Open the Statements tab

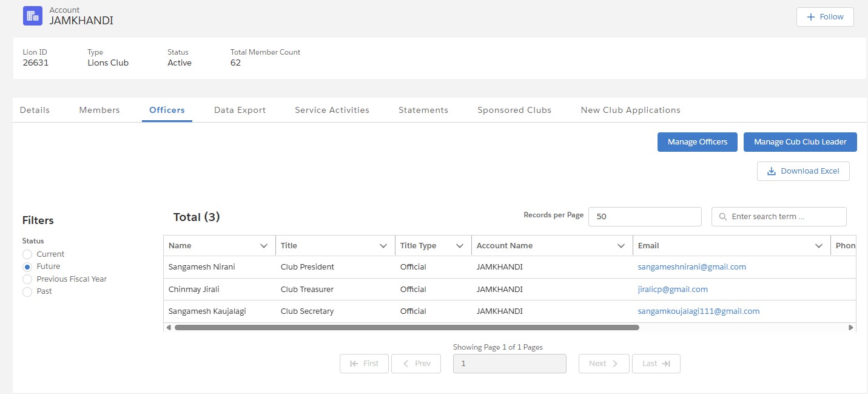click(x=423, y=110)
